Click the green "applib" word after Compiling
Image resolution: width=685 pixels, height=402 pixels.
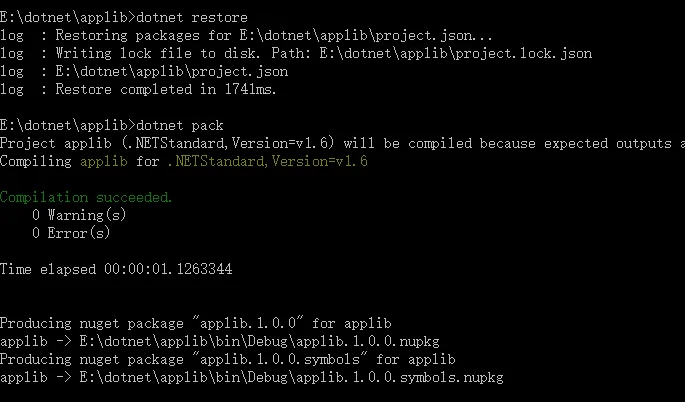[103, 161]
